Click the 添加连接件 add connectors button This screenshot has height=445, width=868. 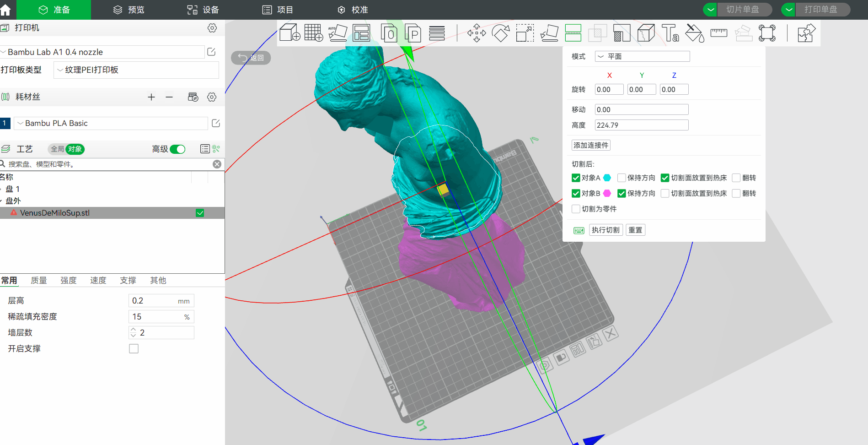click(591, 145)
